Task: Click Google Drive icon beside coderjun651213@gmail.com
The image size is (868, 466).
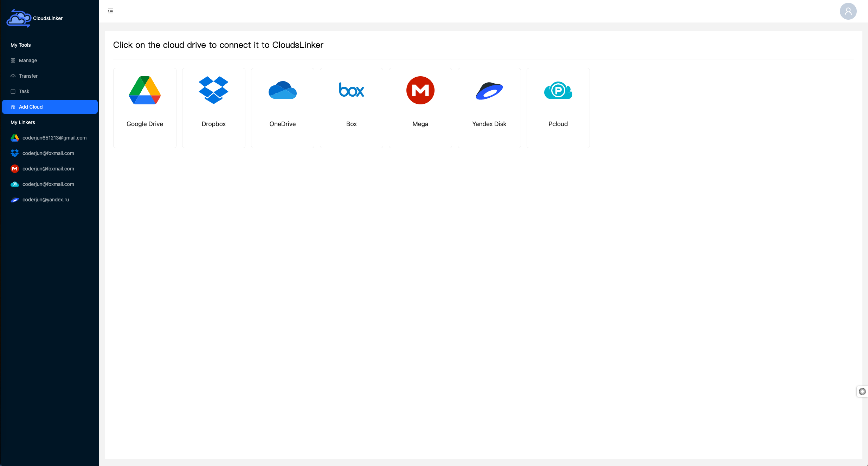Action: (15, 138)
